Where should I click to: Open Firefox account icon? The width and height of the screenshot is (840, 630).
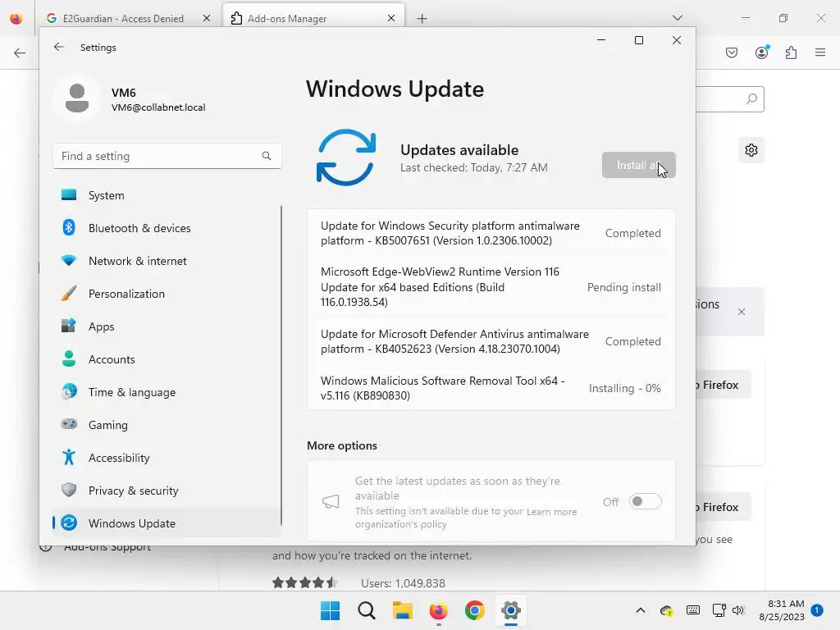coord(762,52)
